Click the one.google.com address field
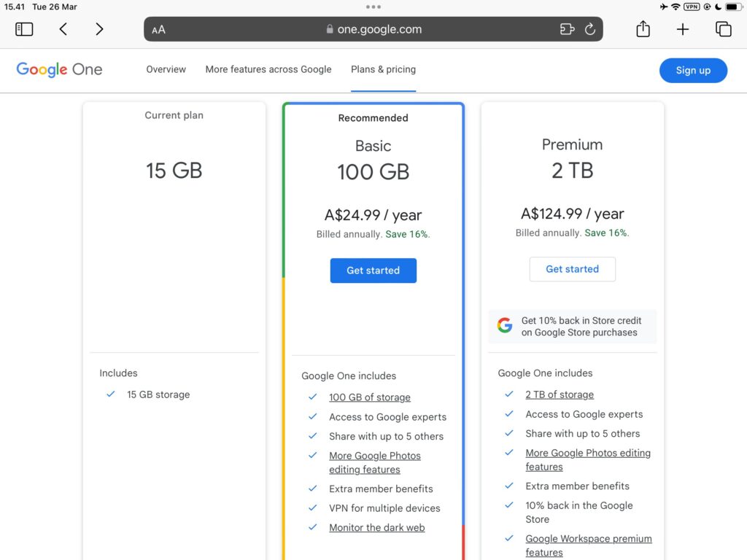The width and height of the screenshot is (747, 560). (x=373, y=29)
